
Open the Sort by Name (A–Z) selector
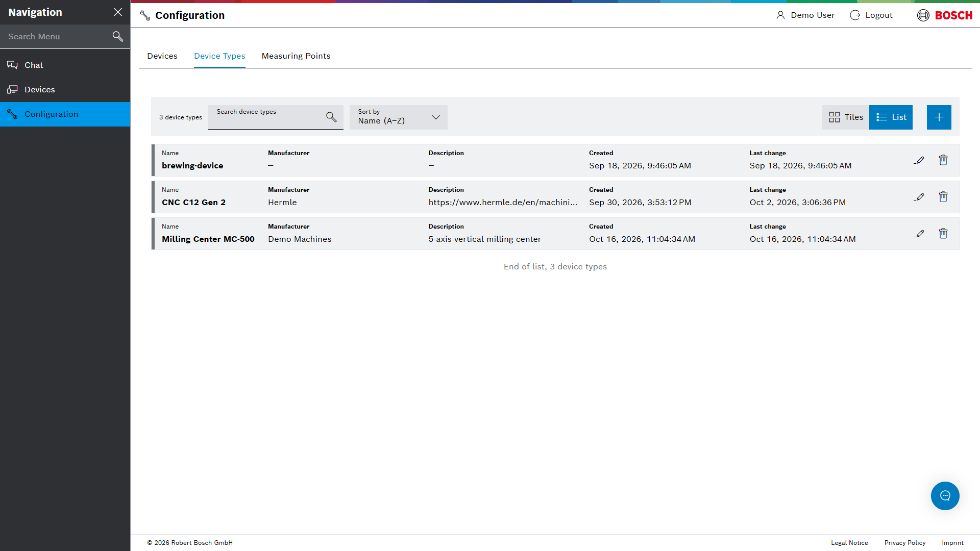(399, 117)
